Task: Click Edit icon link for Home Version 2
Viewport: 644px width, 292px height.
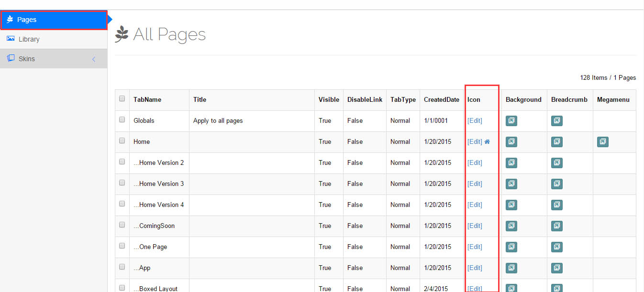Action: coord(475,163)
